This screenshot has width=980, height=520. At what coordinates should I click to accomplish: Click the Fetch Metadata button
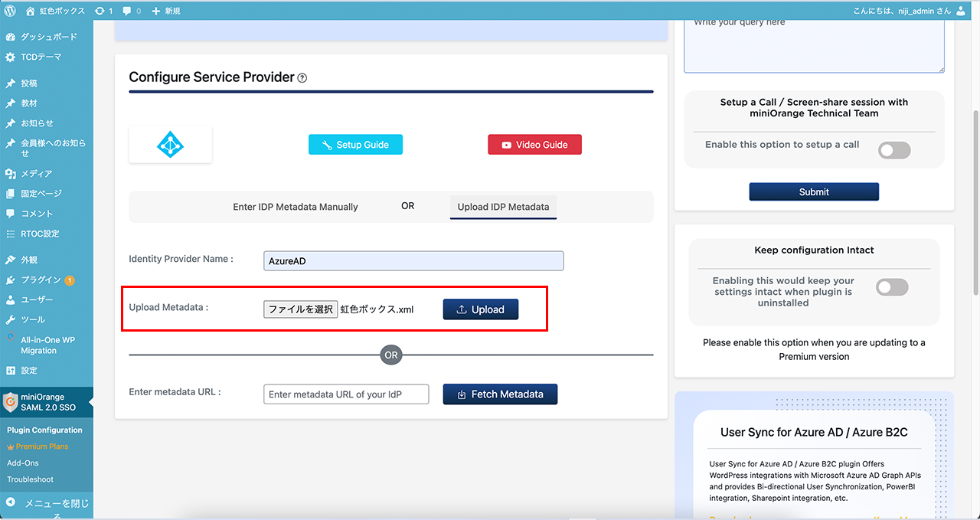(x=500, y=394)
